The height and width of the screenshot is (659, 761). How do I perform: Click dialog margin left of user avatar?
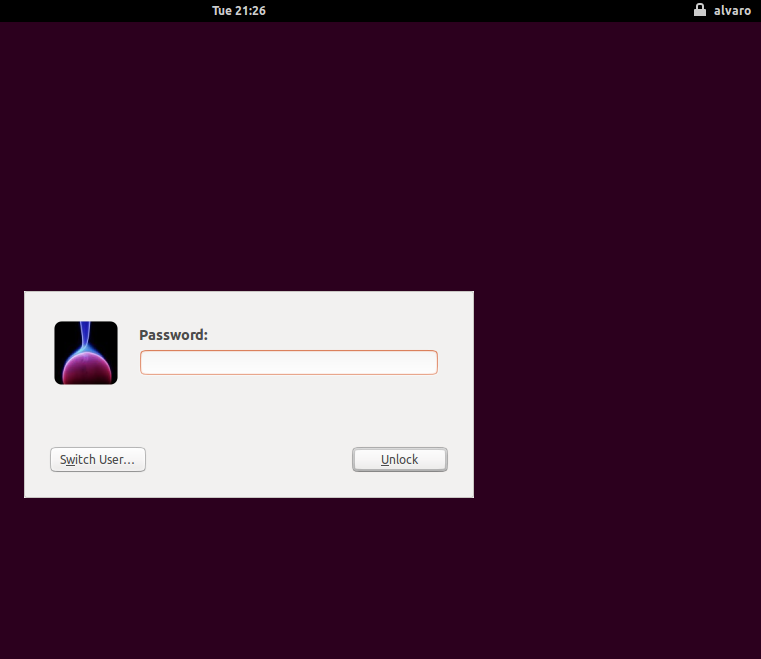click(x=38, y=353)
